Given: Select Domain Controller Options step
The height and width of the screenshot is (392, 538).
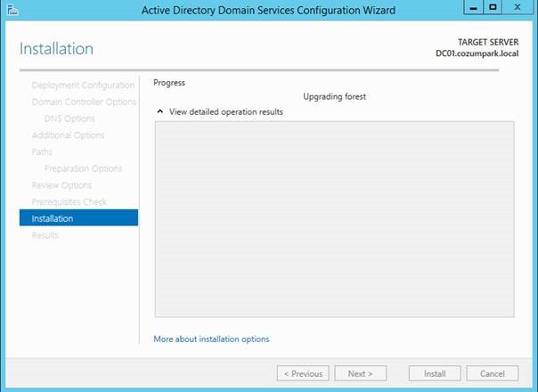Looking at the screenshot, I should 84,102.
